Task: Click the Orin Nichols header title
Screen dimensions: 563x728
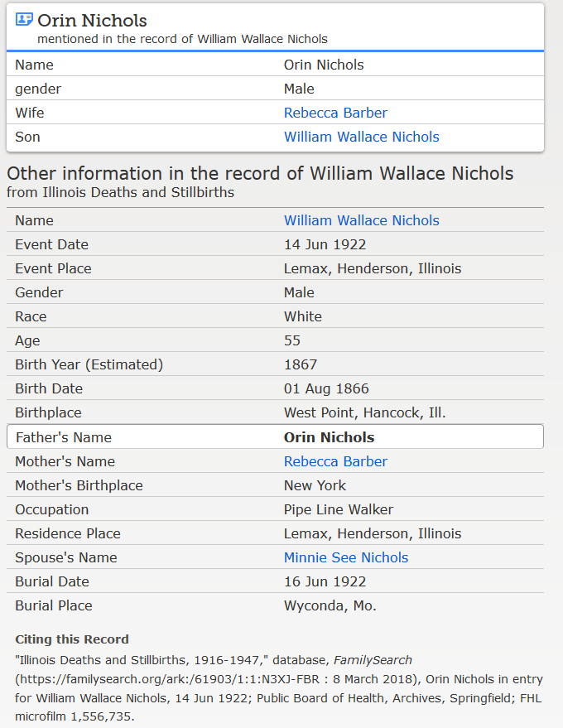Action: pos(93,20)
